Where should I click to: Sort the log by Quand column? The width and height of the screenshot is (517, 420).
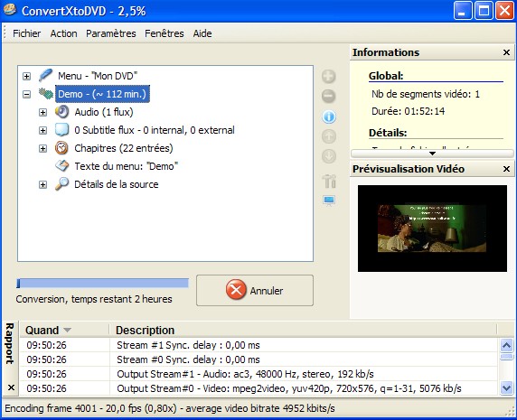tap(64, 330)
